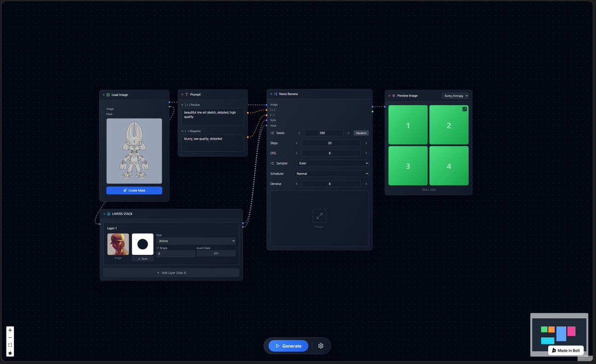596x364 pixels.
Task: Fit view using the canvas frame control
Action: pos(10,345)
